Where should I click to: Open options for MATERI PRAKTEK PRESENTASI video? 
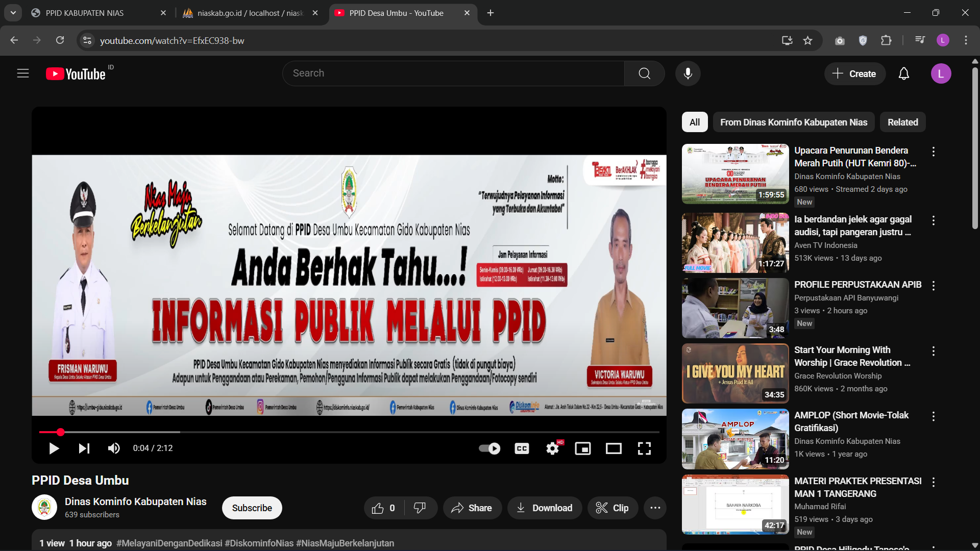coord(933,482)
